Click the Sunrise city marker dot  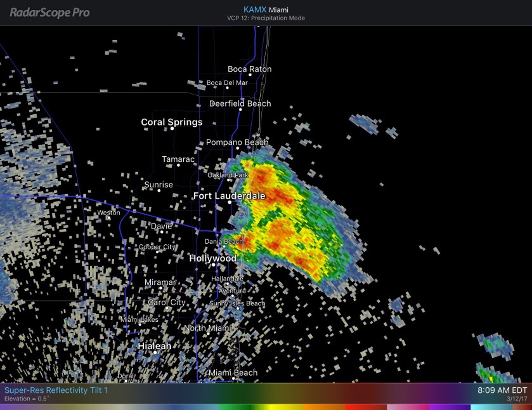[159, 191]
